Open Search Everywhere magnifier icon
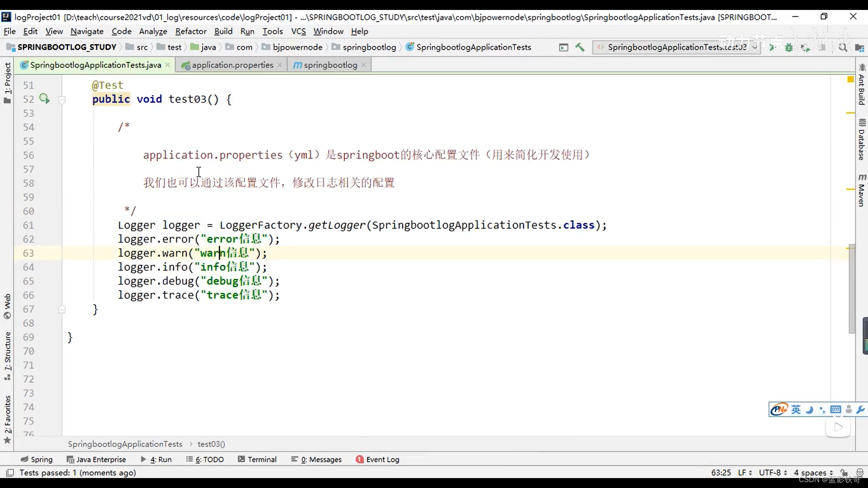This screenshot has height=488, width=868. point(843,47)
